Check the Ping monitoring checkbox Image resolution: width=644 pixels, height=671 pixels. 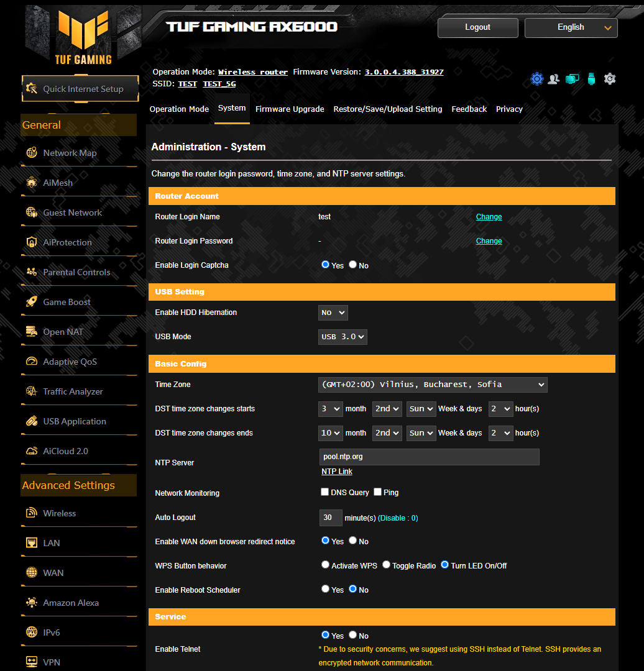[x=378, y=491]
